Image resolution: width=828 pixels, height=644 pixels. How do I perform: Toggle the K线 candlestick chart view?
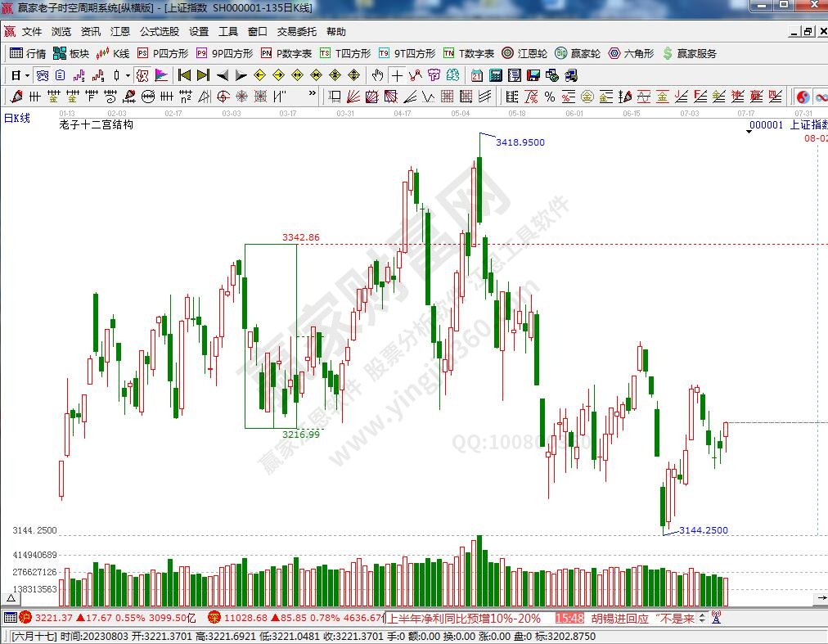click(x=113, y=53)
